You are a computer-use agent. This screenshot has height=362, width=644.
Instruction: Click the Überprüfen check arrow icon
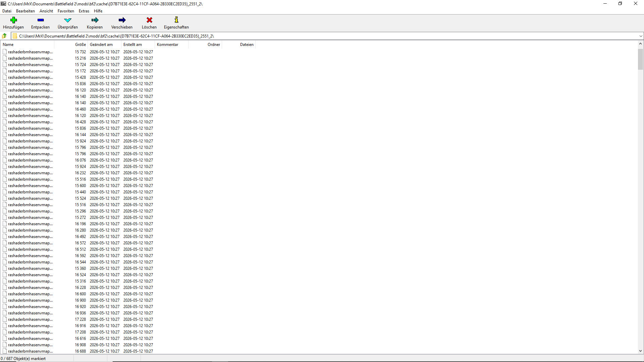(x=68, y=20)
